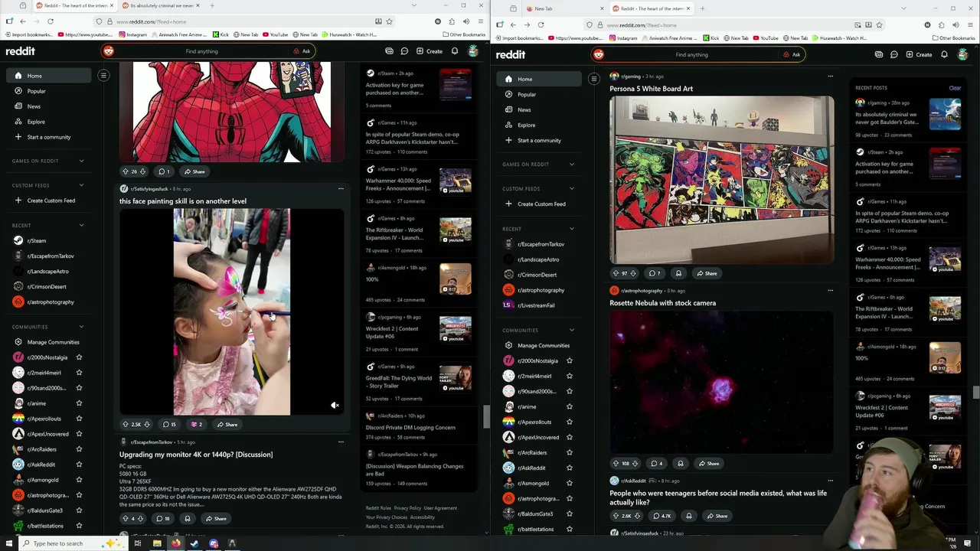980x551 pixels.
Task: Bookmark this page in the left browser window
Action: pyautogui.click(x=390, y=21)
